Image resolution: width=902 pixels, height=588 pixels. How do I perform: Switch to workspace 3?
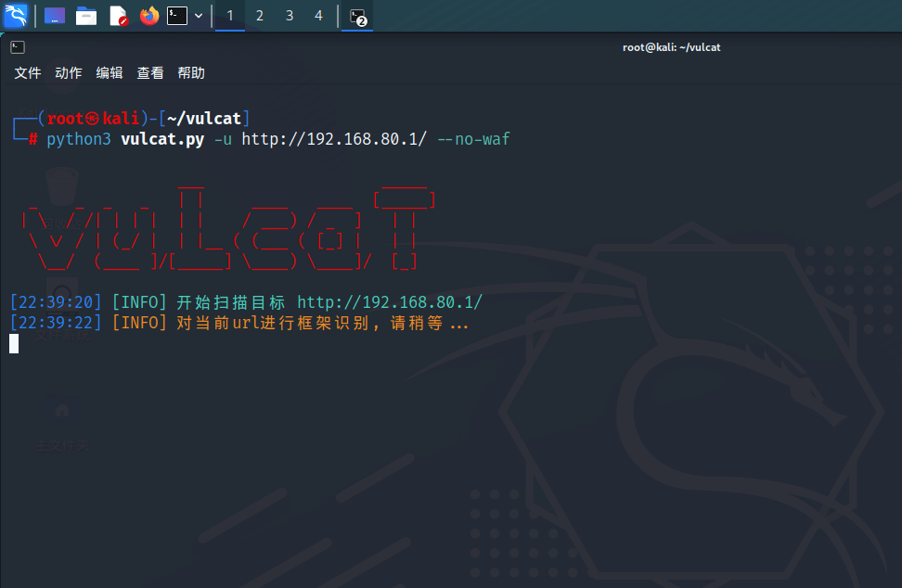290,16
